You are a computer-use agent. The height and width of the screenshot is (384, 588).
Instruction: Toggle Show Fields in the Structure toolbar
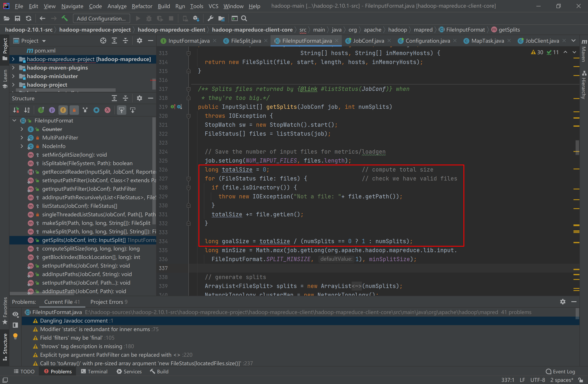tap(63, 110)
